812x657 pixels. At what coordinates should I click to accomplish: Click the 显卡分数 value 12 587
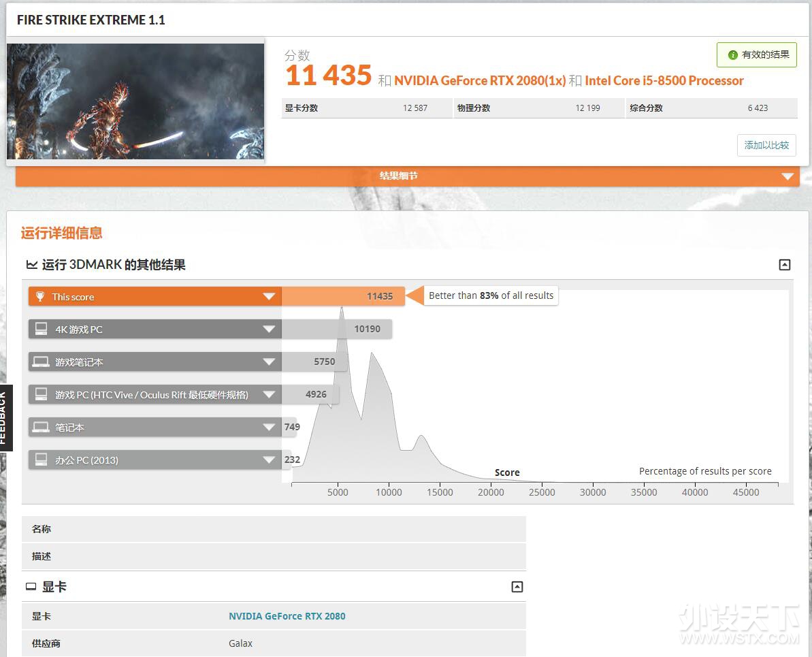415,108
